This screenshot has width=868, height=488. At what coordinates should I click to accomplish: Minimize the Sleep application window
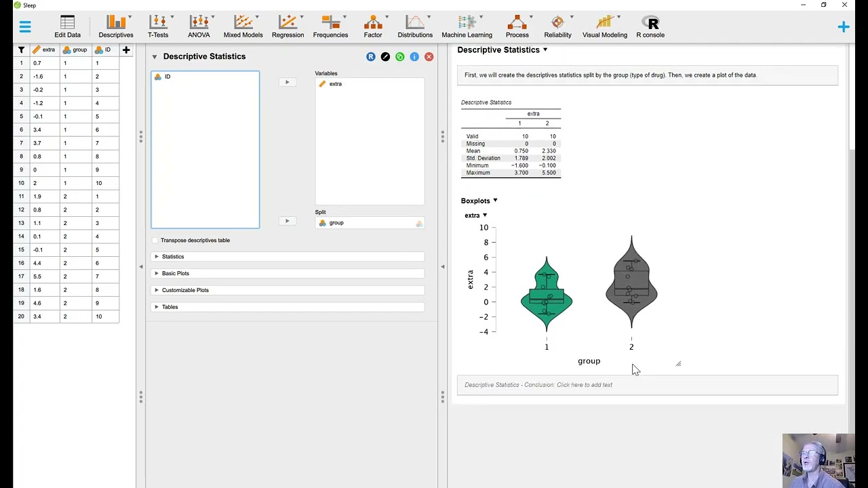803,5
